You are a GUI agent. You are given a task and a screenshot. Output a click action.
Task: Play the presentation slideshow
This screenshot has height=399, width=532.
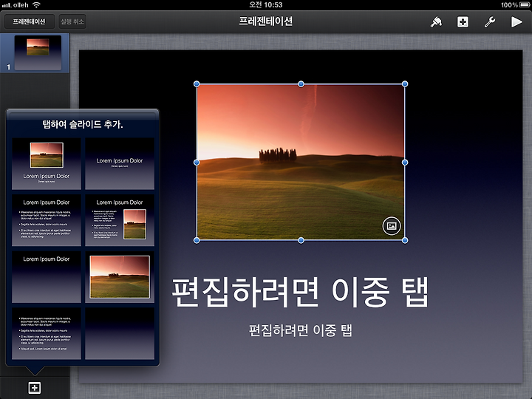(516, 22)
